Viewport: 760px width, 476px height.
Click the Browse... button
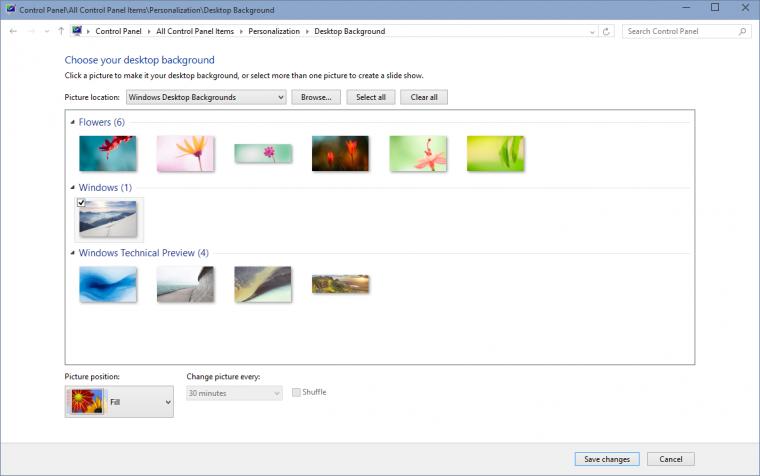[x=316, y=97]
